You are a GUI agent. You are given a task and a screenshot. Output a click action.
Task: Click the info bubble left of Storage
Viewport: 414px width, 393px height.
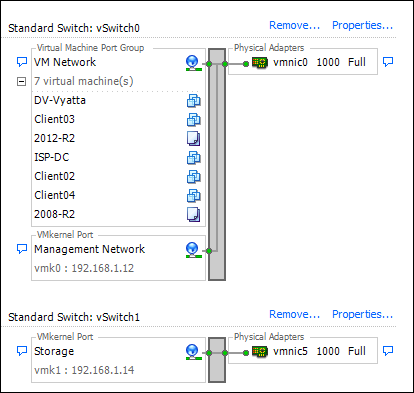22,351
